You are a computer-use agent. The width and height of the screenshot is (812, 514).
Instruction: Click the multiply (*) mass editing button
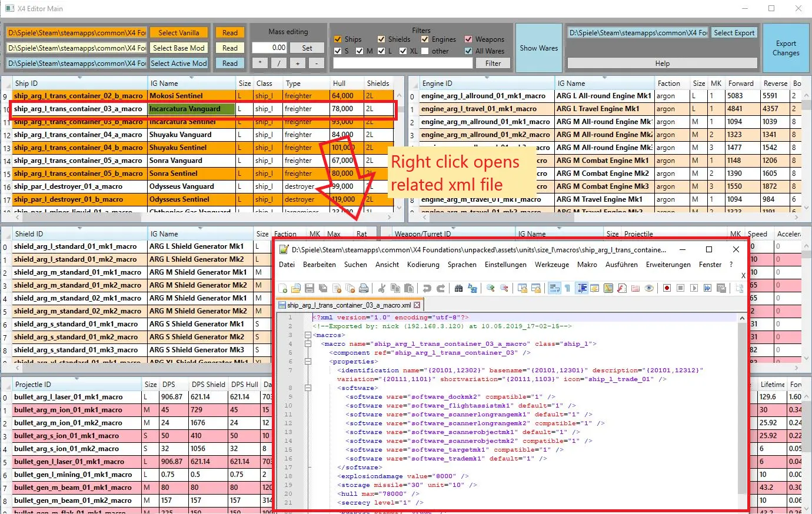pos(260,64)
